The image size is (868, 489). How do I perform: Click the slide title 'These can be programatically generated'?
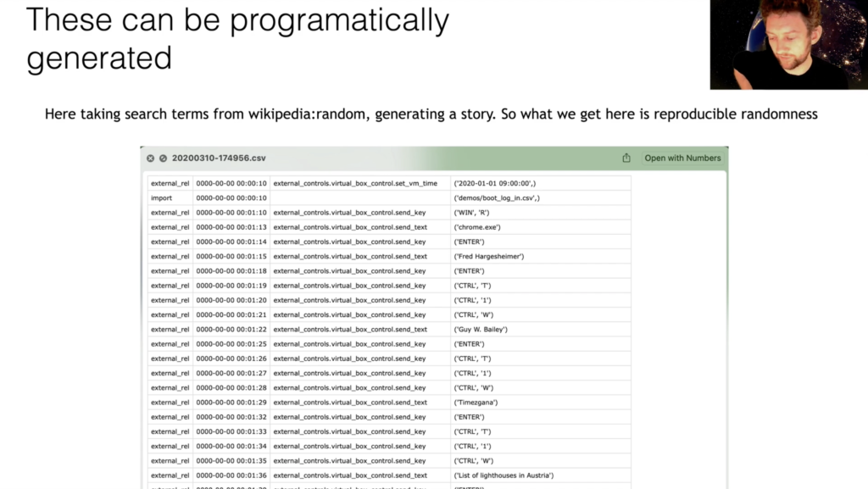pyautogui.click(x=237, y=39)
